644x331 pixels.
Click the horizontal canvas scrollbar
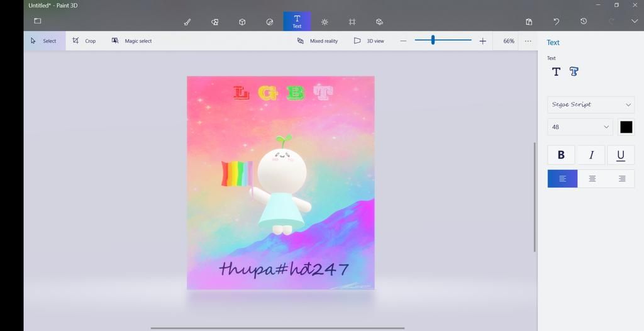click(277, 328)
